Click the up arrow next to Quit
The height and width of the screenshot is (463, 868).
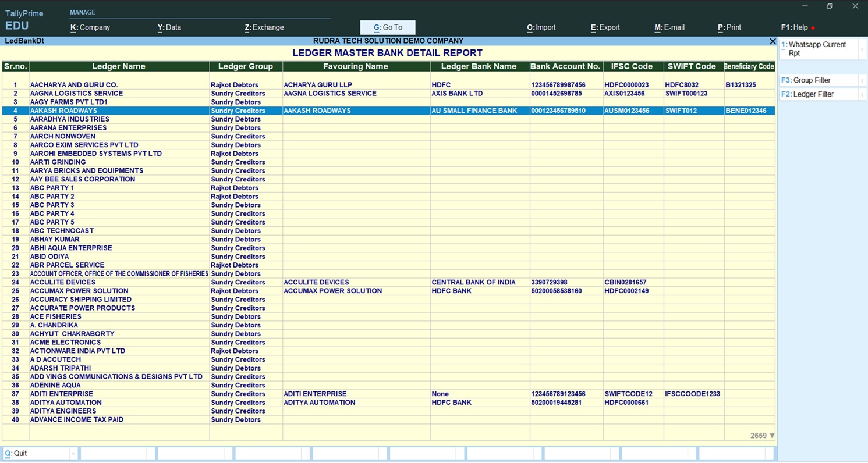[73, 454]
